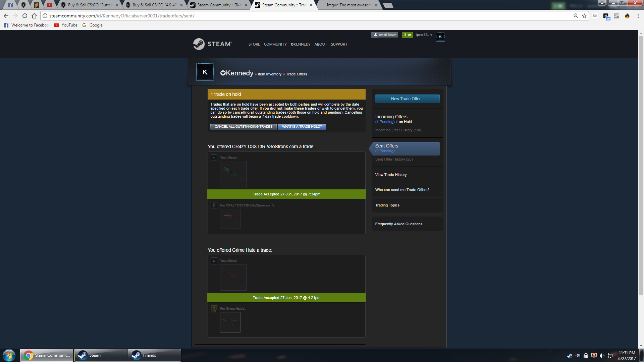This screenshot has height=362, width=644.
Task: Click the New Trade Offer button
Action: point(407,99)
